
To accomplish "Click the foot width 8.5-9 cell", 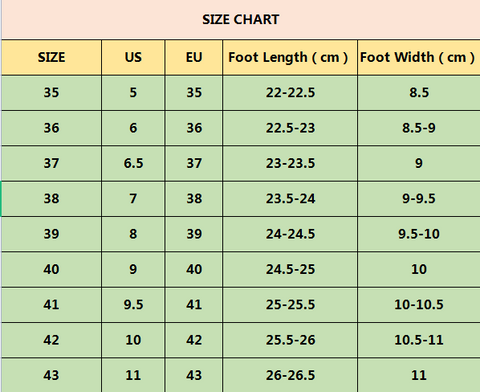I will click(x=419, y=128).
